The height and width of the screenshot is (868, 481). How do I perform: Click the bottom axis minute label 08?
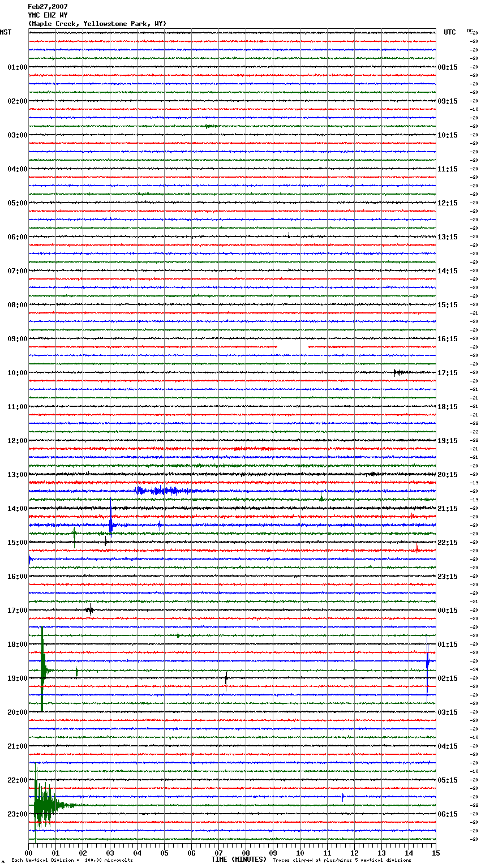click(246, 853)
